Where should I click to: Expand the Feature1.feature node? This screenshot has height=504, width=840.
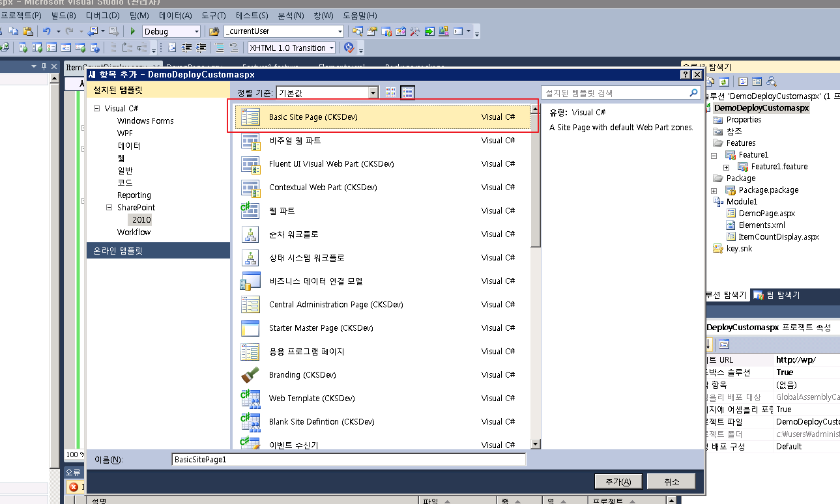(x=726, y=167)
